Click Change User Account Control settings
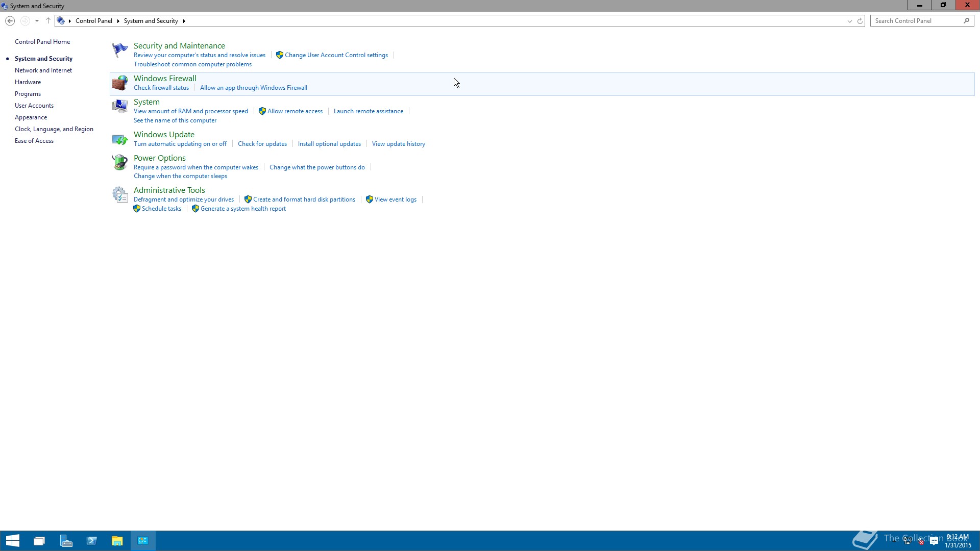The image size is (980, 551). click(336, 55)
